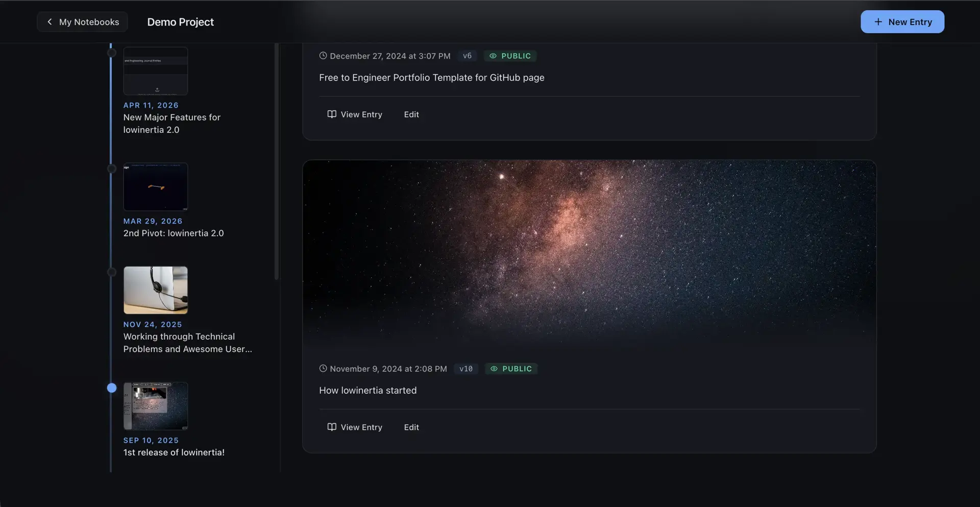Click the book icon for How lowinertia started
Image resolution: width=980 pixels, height=507 pixels.
(332, 427)
